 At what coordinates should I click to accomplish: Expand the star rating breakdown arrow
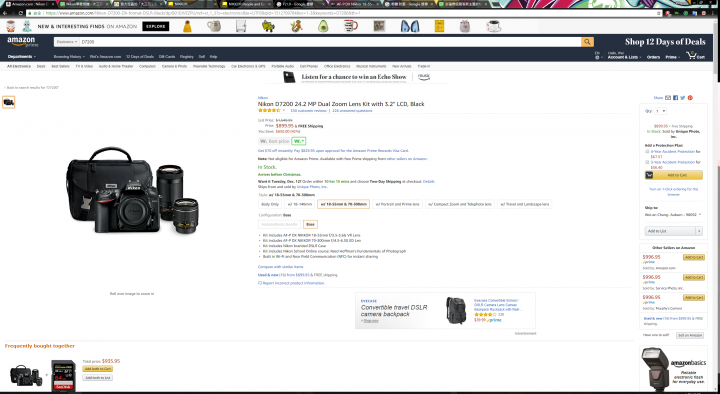[x=284, y=111]
